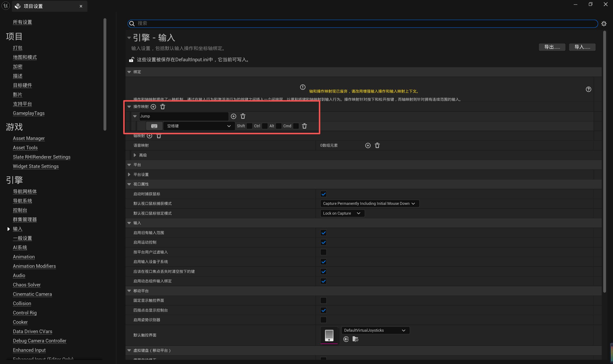This screenshot has height=364, width=613.
Task: Click the help question mark icon
Action: pos(588,89)
